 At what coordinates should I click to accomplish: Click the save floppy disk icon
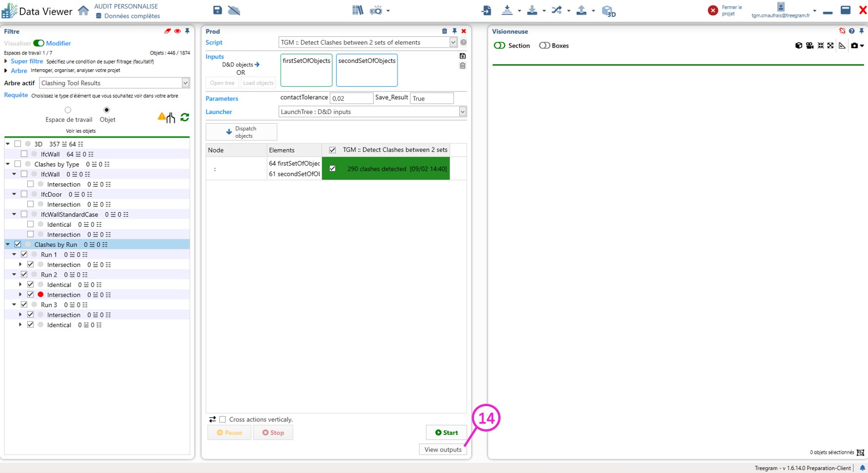pyautogui.click(x=217, y=10)
